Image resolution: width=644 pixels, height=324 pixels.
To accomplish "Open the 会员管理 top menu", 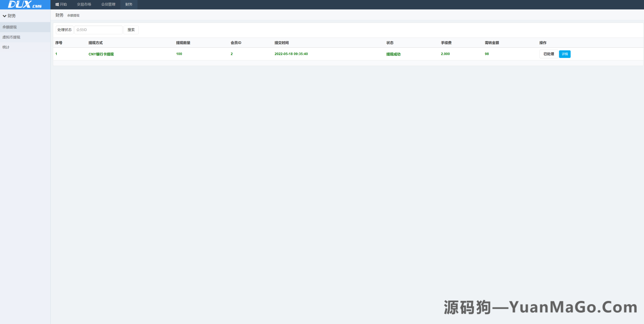I will pyautogui.click(x=108, y=5).
